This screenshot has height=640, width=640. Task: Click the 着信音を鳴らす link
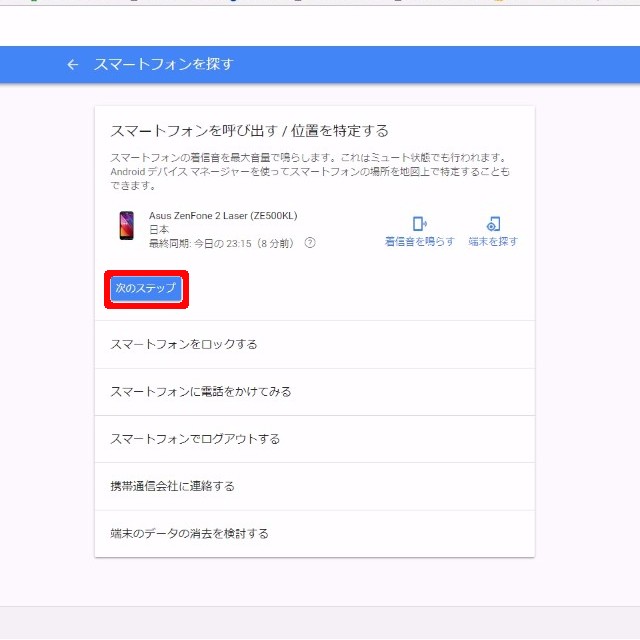pos(420,242)
